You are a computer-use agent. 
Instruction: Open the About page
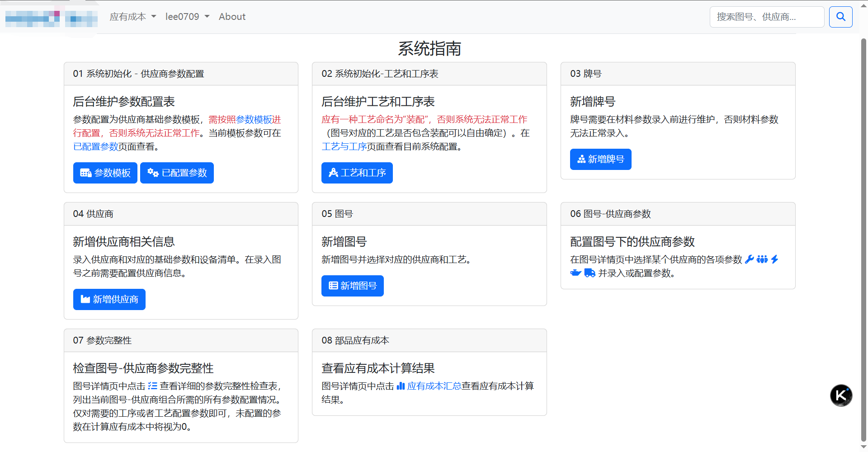point(232,17)
